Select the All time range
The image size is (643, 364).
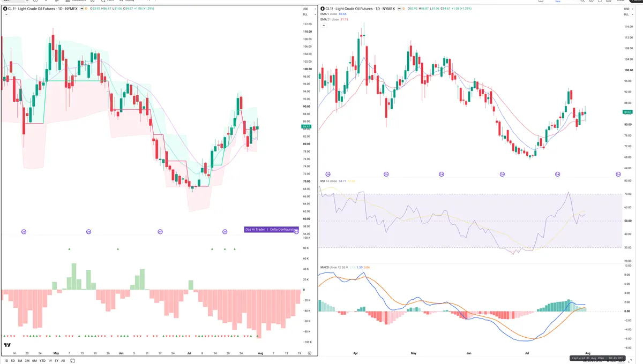[x=63, y=361]
